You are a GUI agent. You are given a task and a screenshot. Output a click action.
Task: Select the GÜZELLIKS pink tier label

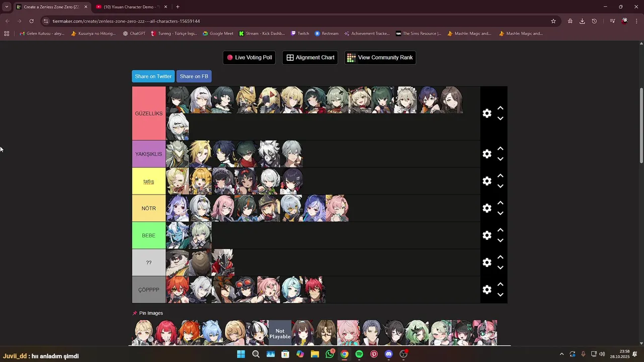pyautogui.click(x=148, y=113)
